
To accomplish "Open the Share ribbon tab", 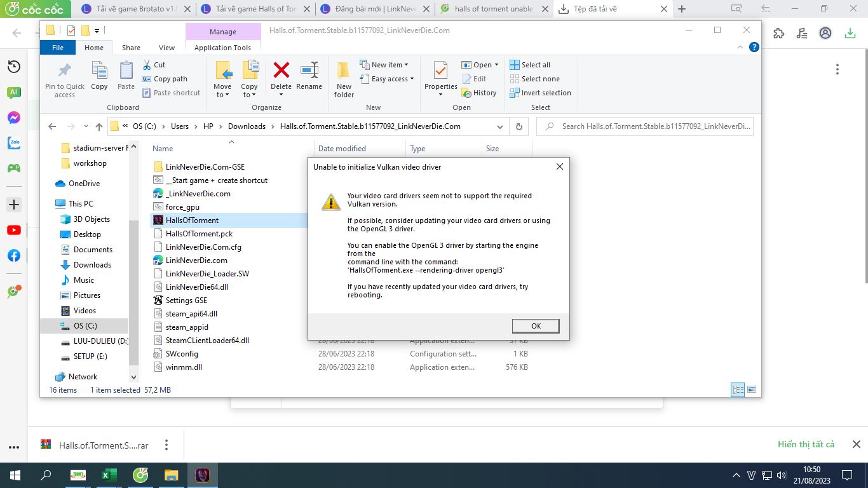I will point(131,48).
